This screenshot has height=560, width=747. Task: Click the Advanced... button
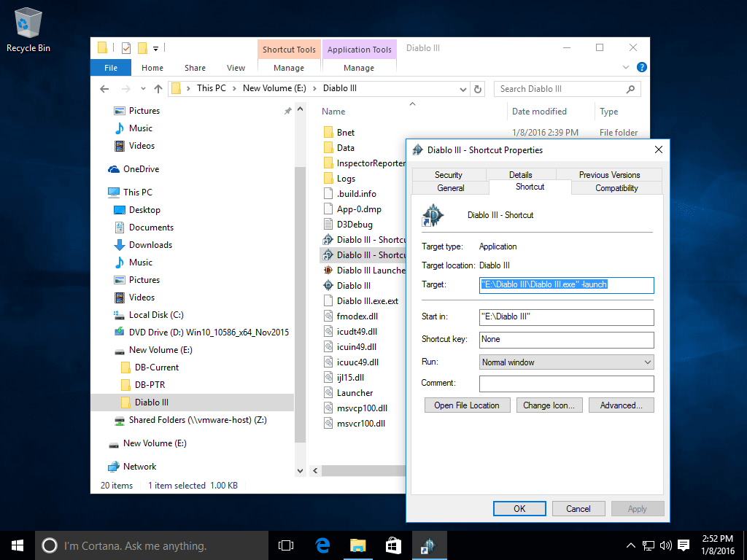tap(622, 405)
